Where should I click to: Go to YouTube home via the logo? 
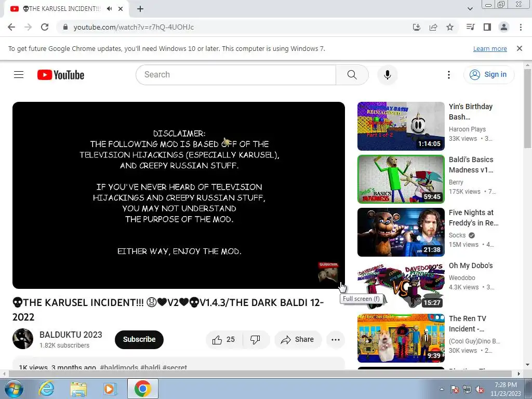point(61,75)
